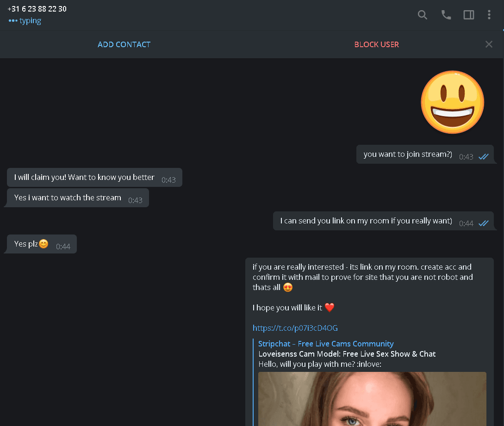Toggle the right sidebar panel icon

tap(469, 15)
